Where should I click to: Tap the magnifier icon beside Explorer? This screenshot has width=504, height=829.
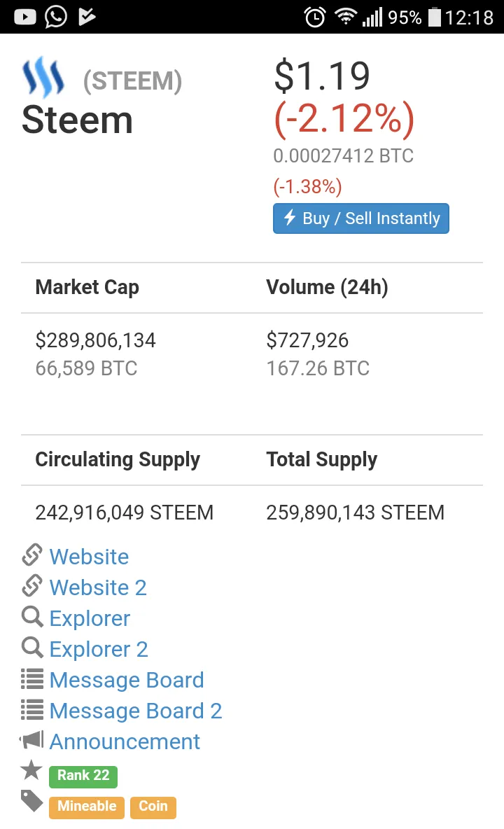tap(32, 617)
